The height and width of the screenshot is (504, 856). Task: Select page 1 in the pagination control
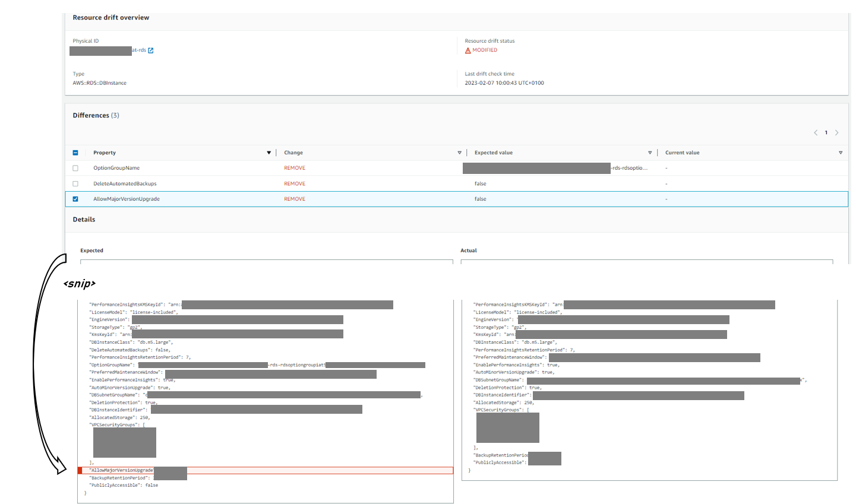pyautogui.click(x=826, y=132)
